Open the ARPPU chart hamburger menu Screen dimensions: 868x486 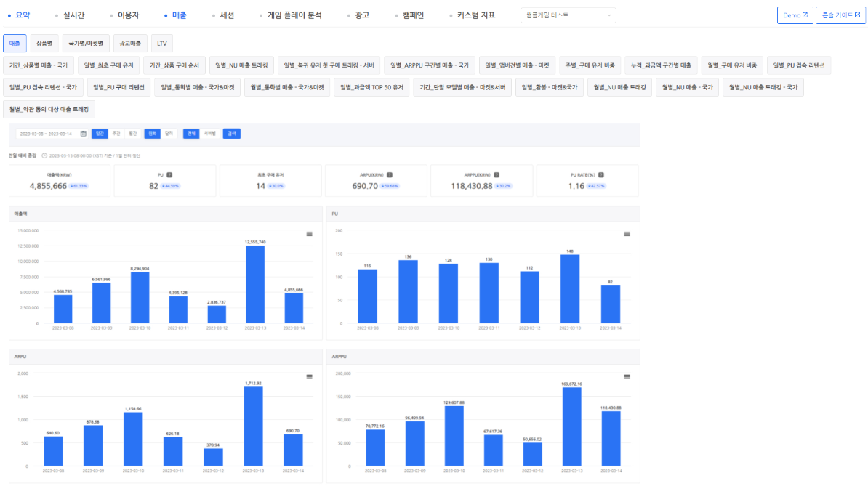pos(627,376)
